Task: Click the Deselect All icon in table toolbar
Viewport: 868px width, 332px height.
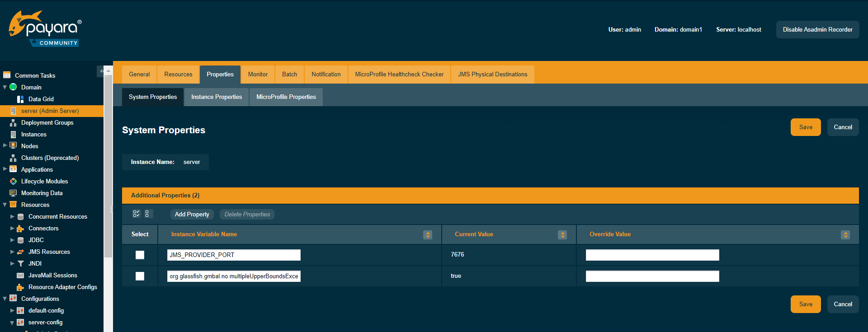Action: (147, 214)
